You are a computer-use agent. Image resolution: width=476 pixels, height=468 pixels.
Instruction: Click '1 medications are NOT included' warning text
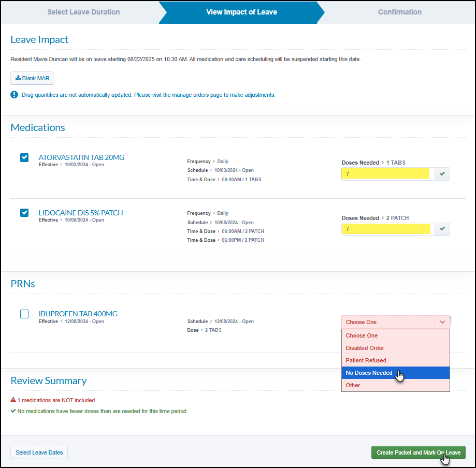coord(56,400)
